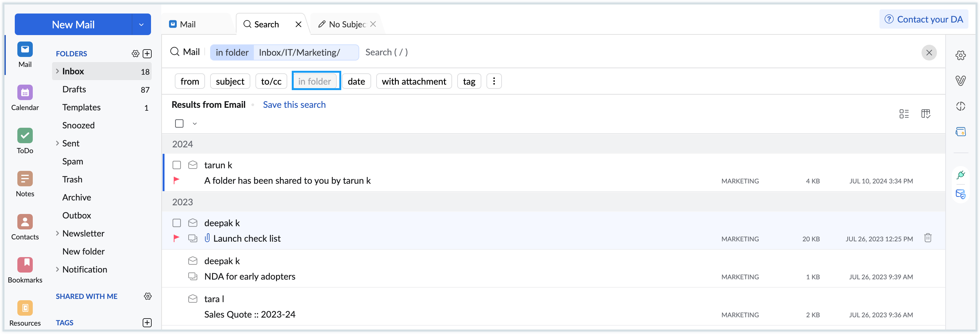The image size is (980, 334).
Task: Open the Calendar module
Action: (x=24, y=97)
